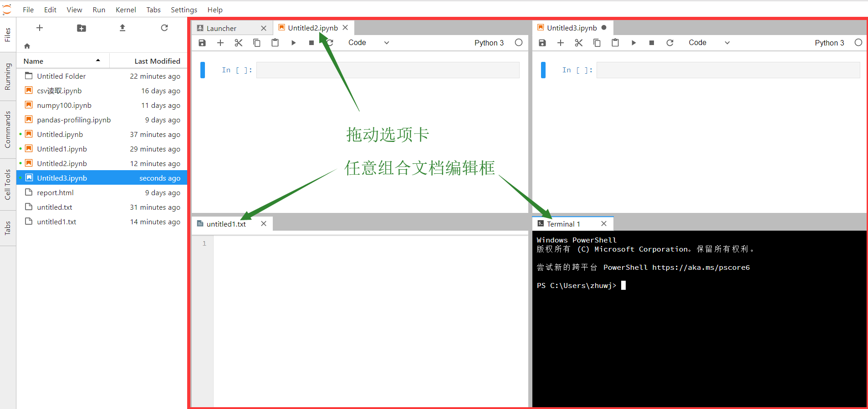Open the File menu
The image size is (868, 409).
pyautogui.click(x=28, y=10)
